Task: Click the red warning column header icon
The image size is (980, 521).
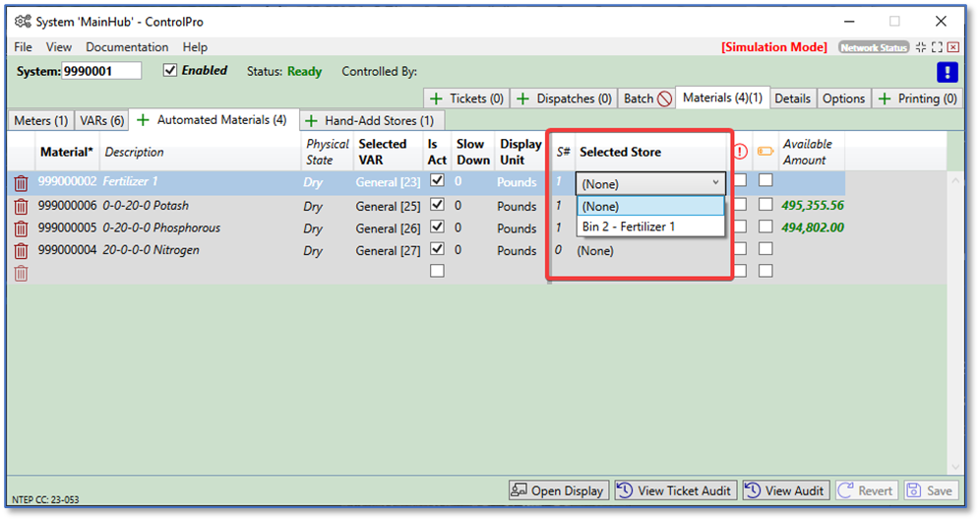Action: pos(740,152)
